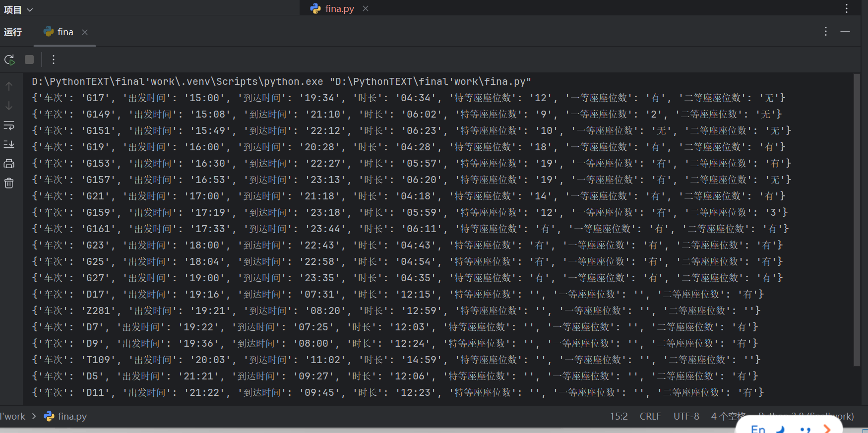Hide the Run tool window
This screenshot has width=868, height=433.
click(845, 31)
